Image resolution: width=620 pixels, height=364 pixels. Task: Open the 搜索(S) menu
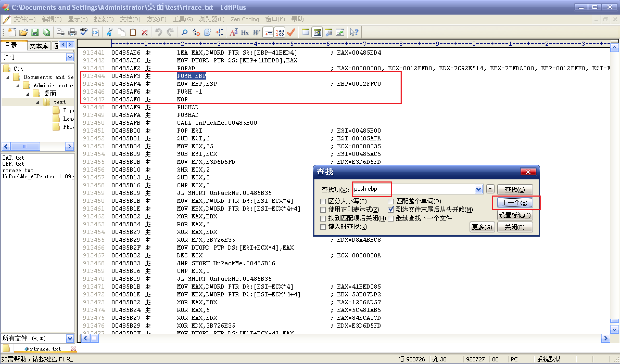point(104,19)
